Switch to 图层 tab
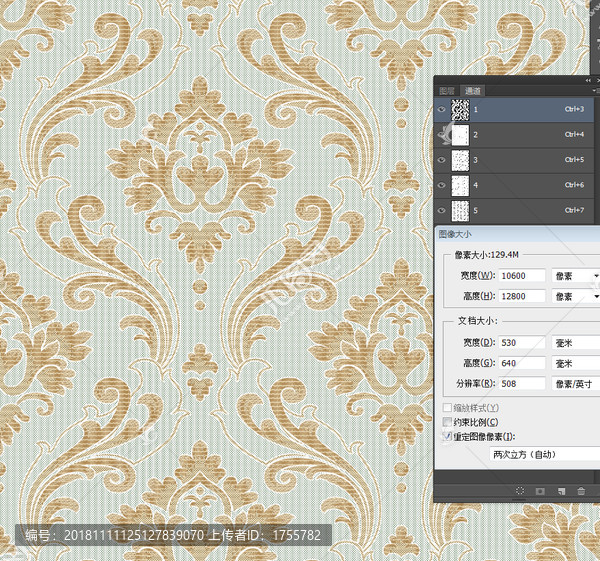The width and height of the screenshot is (600, 561). tap(447, 91)
